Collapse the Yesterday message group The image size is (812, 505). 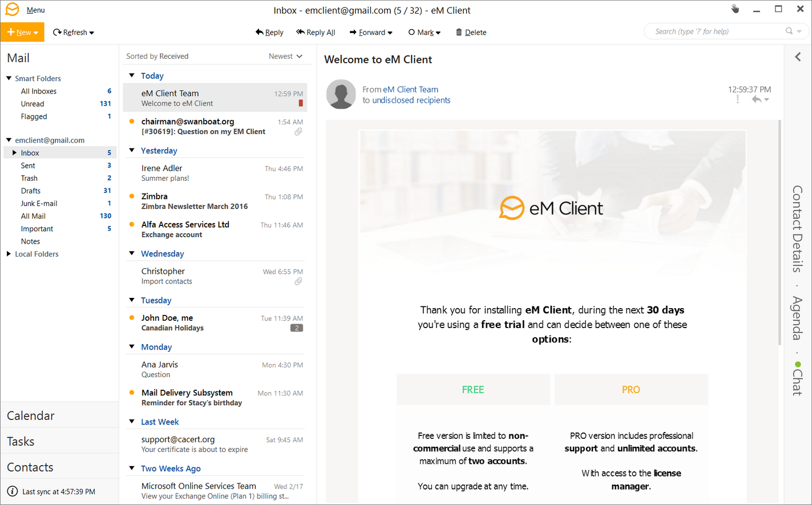[x=132, y=150]
